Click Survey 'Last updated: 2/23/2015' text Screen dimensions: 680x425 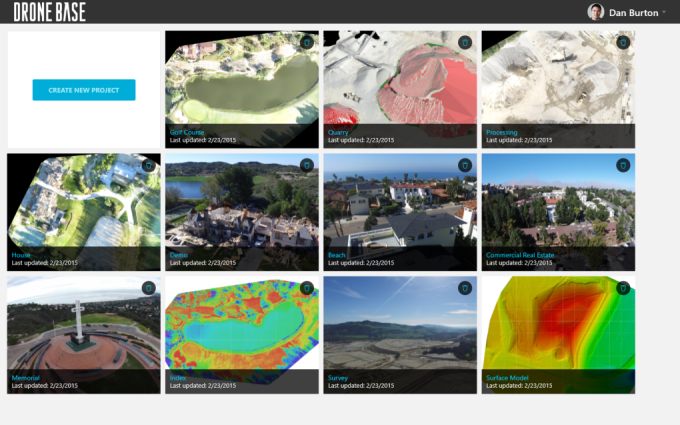tap(361, 386)
